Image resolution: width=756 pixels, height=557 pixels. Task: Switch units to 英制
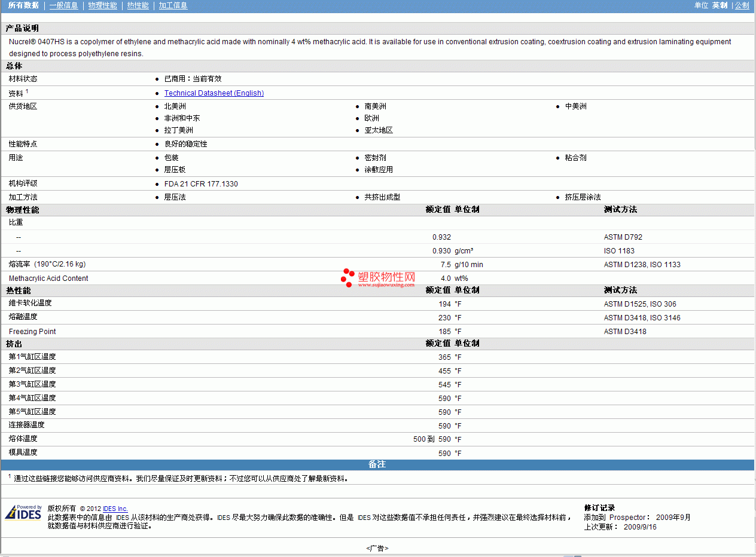(720, 5)
